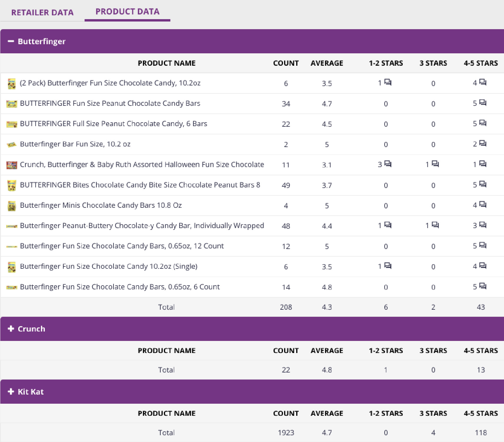Select the Product Data tab
Viewport: 504px width, 442px height.
(x=127, y=11)
